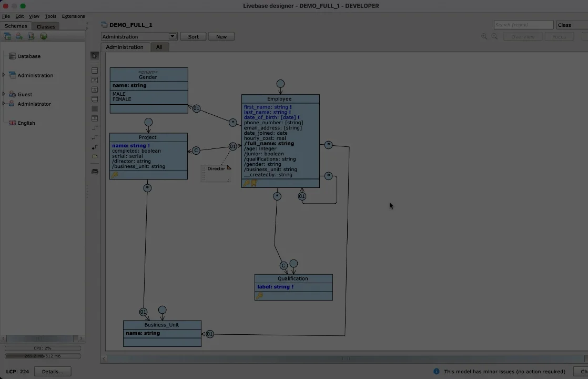Click the minor issues status message

point(504,372)
